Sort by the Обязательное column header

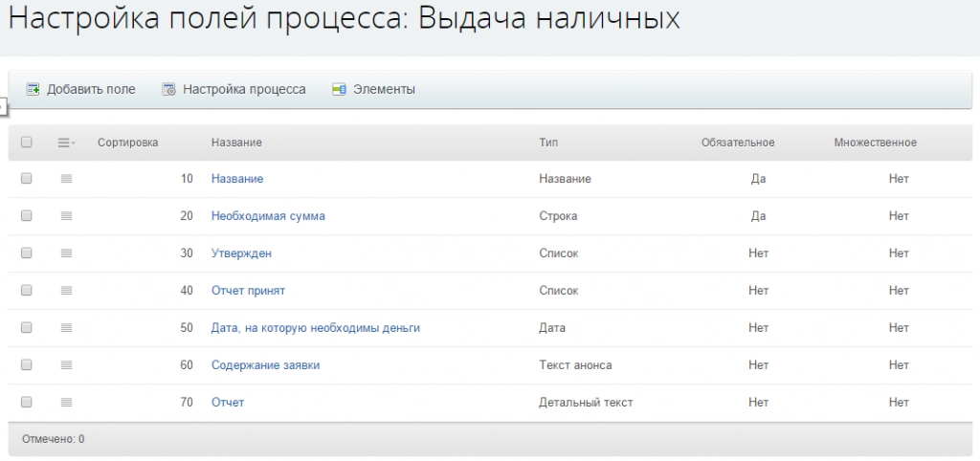pos(738,143)
